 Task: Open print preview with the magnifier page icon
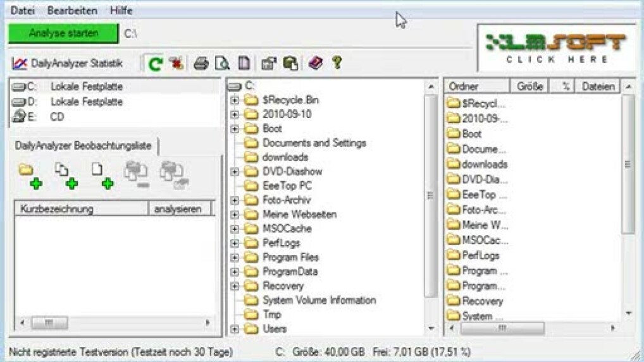222,63
